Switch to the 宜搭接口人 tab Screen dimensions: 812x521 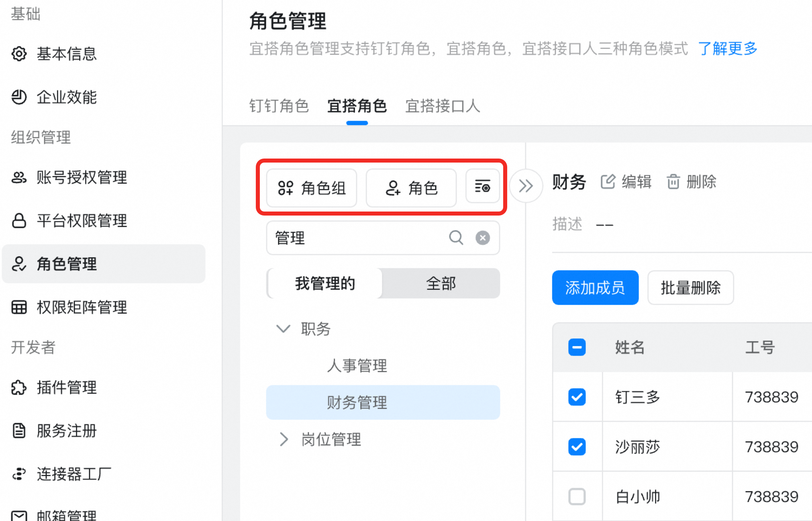[443, 106]
